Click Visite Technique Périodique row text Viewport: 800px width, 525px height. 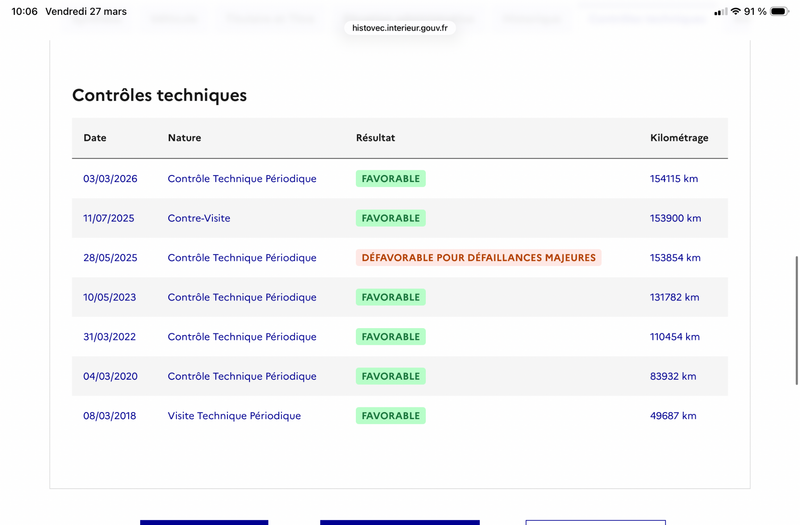click(x=234, y=416)
